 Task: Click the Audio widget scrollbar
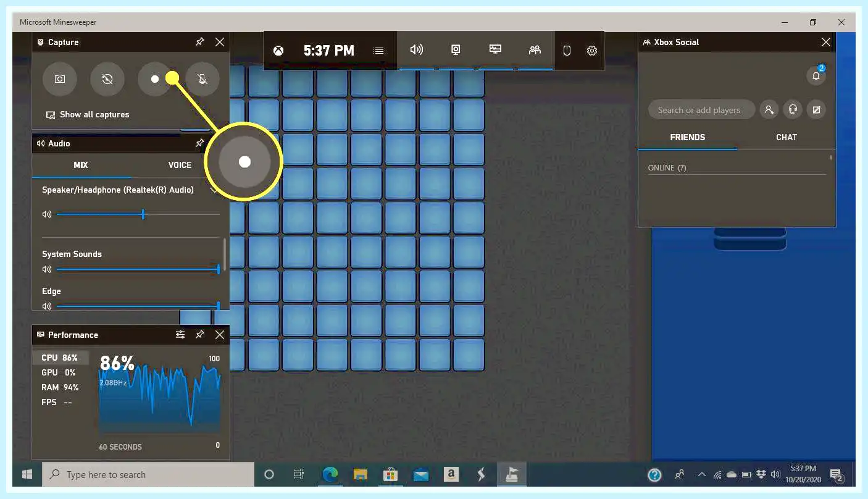[x=225, y=254]
